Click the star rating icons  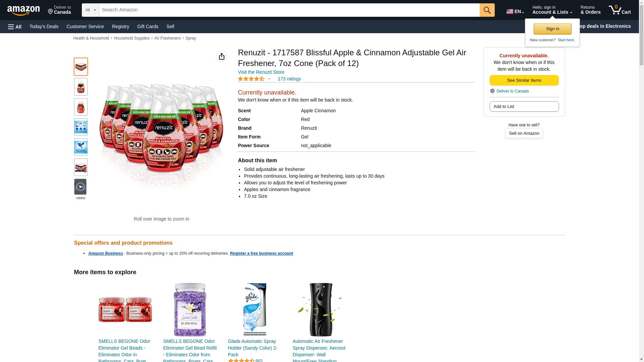click(x=251, y=79)
